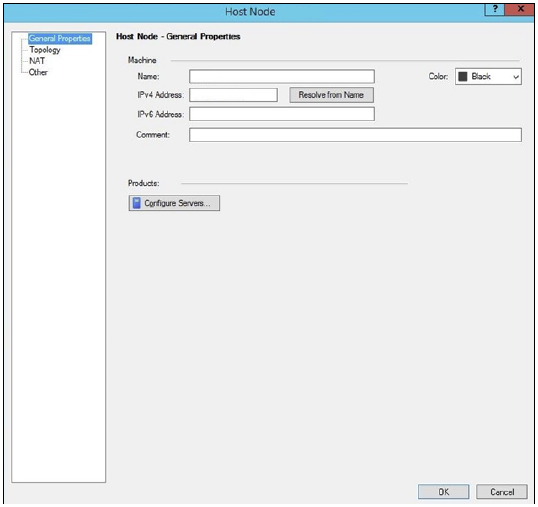538x507 pixels.
Task: Open the Color dropdown arrow
Action: [515, 77]
